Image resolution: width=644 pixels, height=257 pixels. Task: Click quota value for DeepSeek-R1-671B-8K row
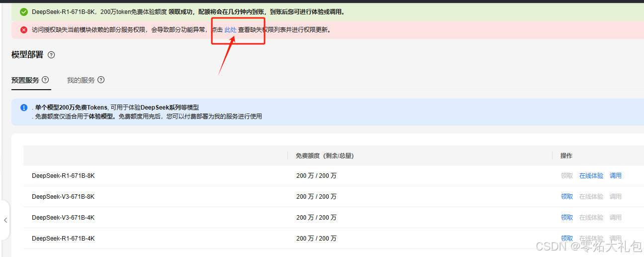pos(316,176)
